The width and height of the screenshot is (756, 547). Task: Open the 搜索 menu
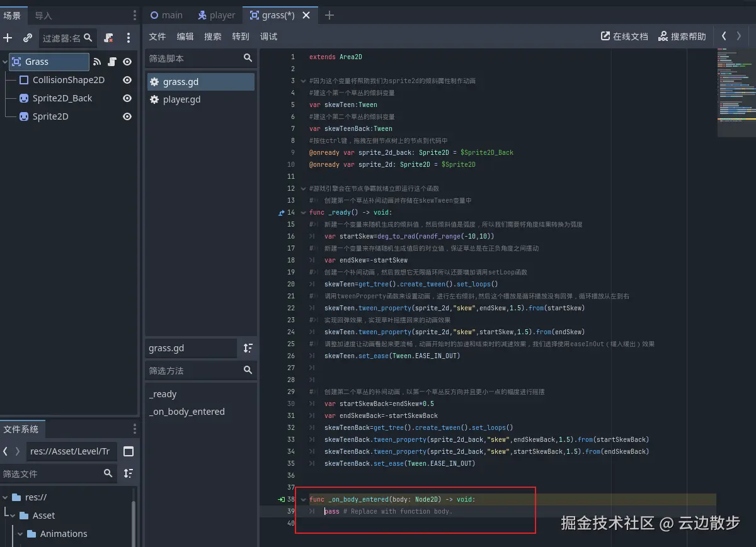tap(213, 37)
